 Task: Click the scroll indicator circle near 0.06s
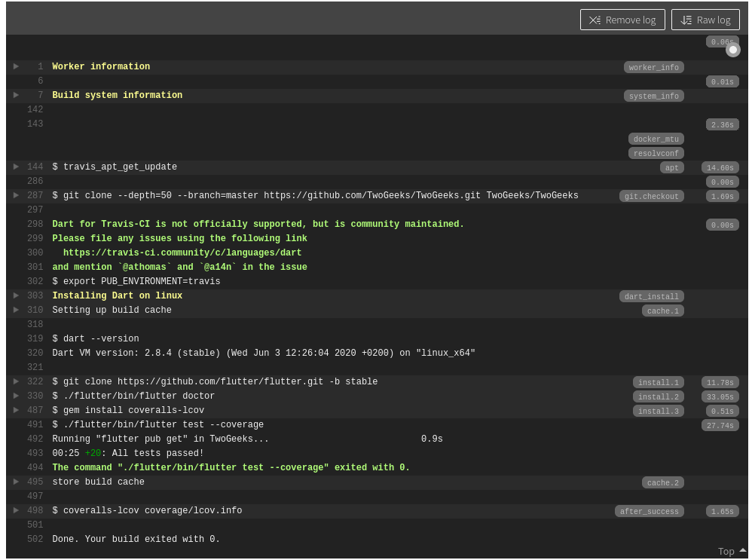tap(732, 50)
